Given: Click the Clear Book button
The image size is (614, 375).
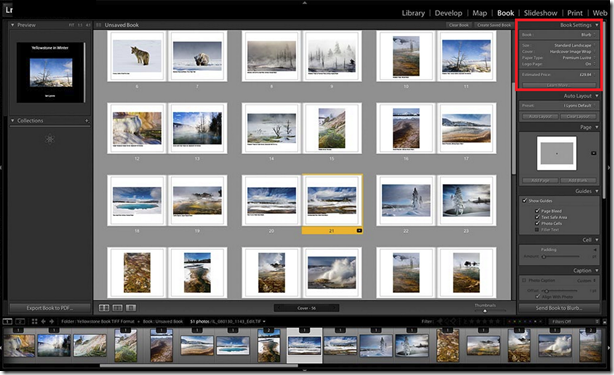Looking at the screenshot, I should pos(459,25).
